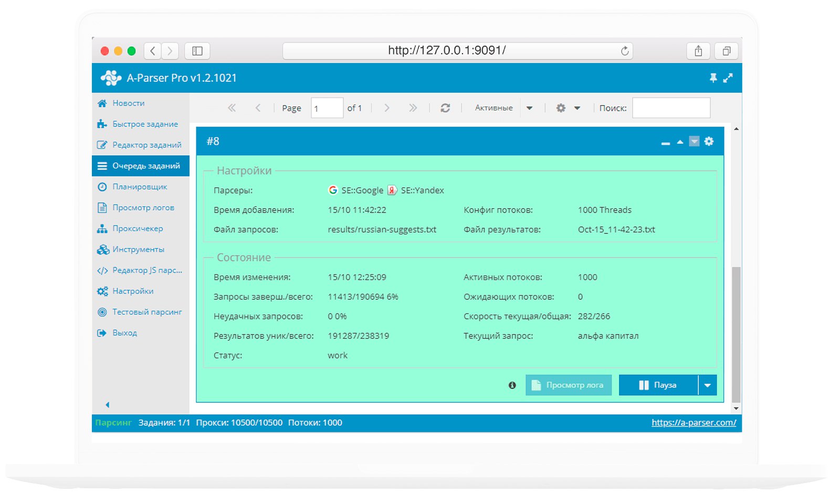
Task: Click the browser forward button
Action: 170,51
